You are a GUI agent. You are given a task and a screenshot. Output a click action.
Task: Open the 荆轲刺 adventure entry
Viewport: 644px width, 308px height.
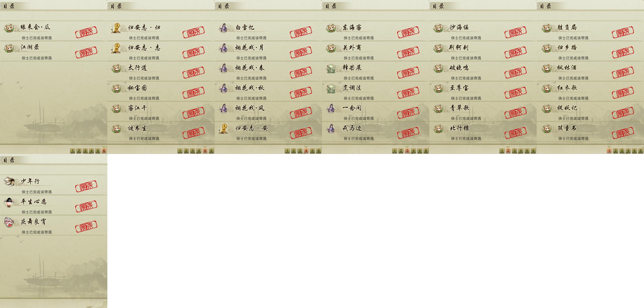[483, 51]
